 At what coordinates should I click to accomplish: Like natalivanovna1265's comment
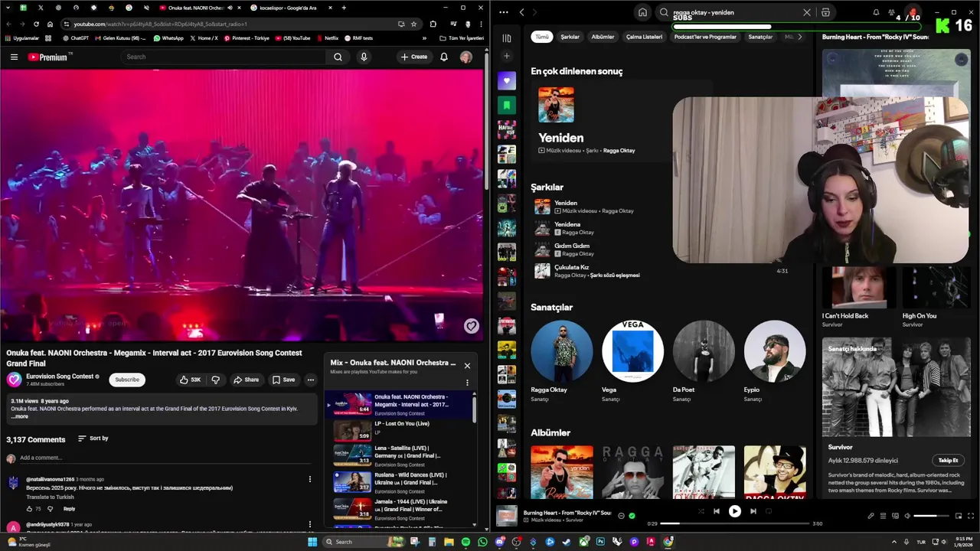click(30, 508)
